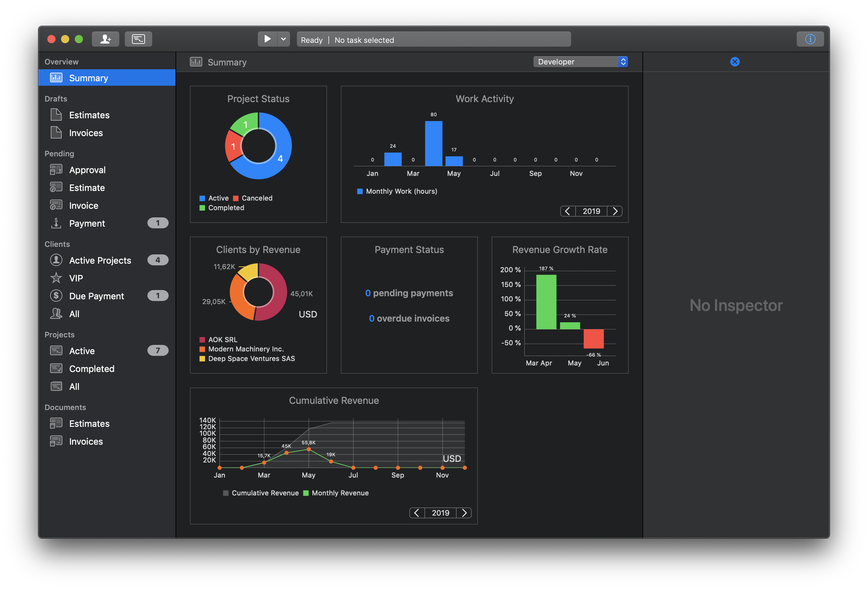Click the 0 overdue invoices link
Viewport: 868px width, 589px height.
pyautogui.click(x=409, y=318)
